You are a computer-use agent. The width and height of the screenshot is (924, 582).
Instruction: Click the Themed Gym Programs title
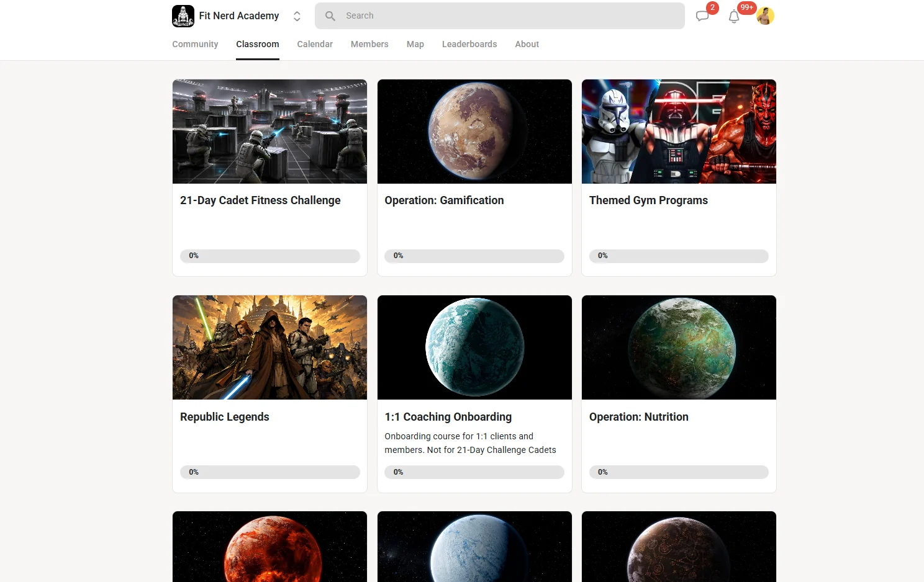(x=648, y=200)
